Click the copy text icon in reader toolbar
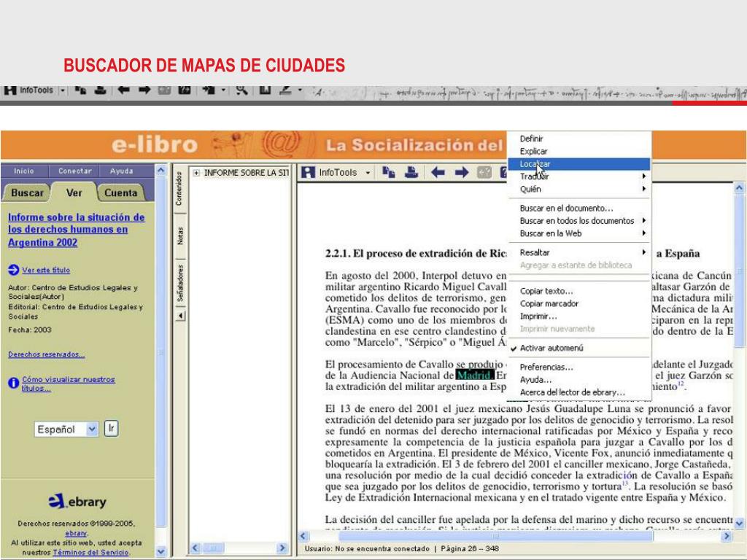Screen dimensions: 747x560 coord(388,173)
